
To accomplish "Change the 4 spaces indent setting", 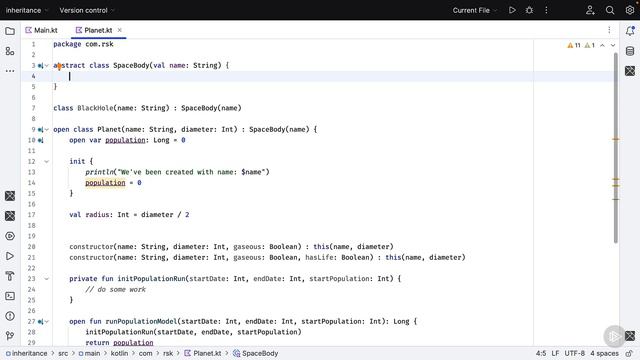I will pyautogui.click(x=604, y=353).
